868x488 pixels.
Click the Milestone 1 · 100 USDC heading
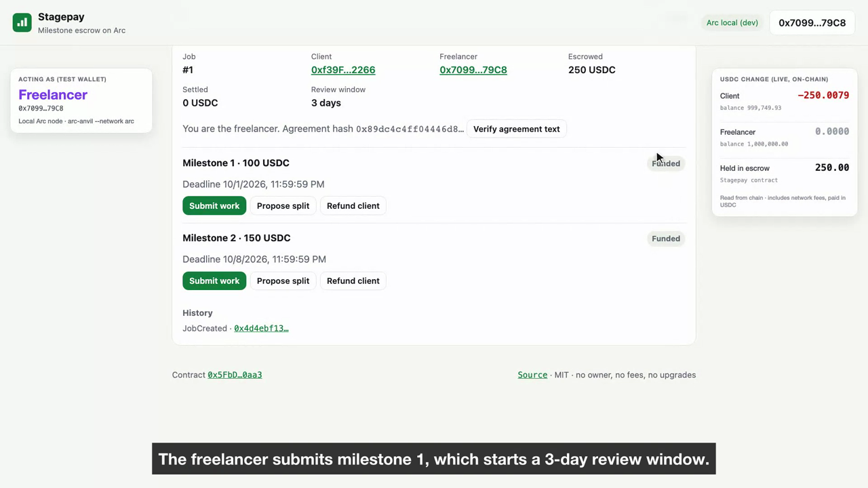(x=236, y=163)
